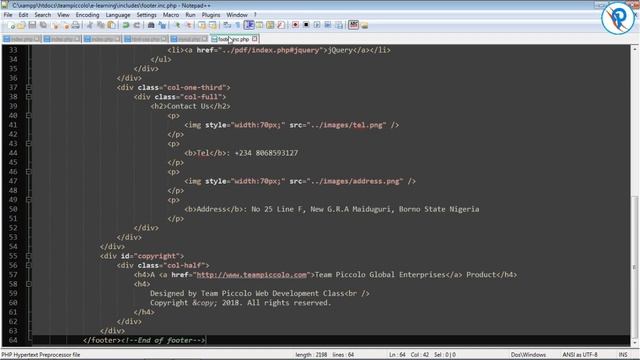Click 'Dos\Windows' in the status bar
The height and width of the screenshot is (360, 640).
point(528,355)
